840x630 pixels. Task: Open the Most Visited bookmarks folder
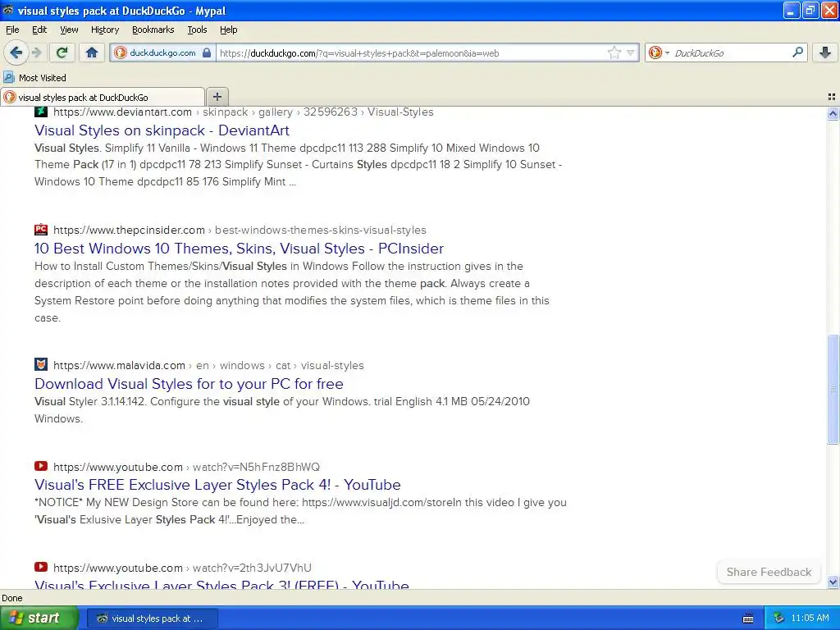[x=34, y=78]
